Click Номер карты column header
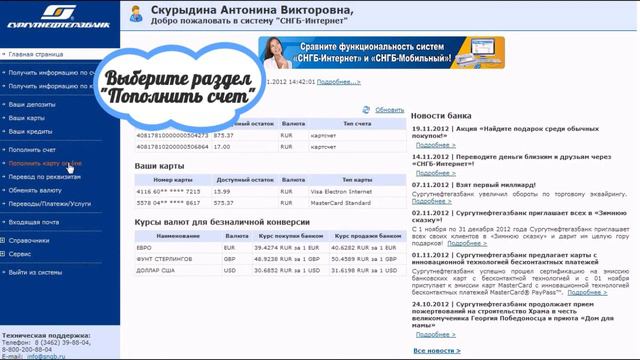This screenshot has width=640, height=360. coord(173,180)
